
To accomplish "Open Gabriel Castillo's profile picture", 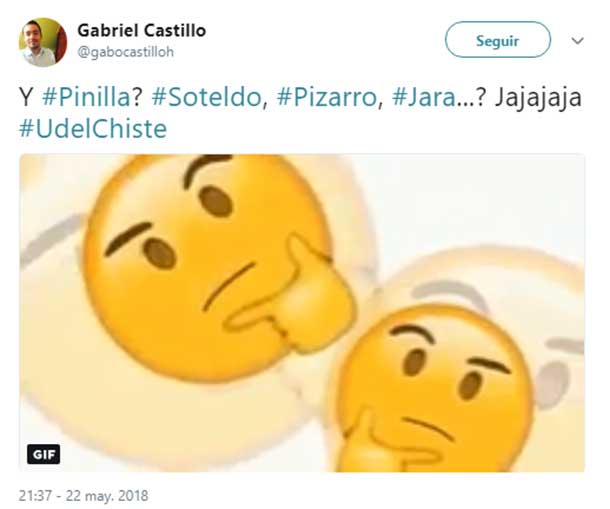I will 43,42.
